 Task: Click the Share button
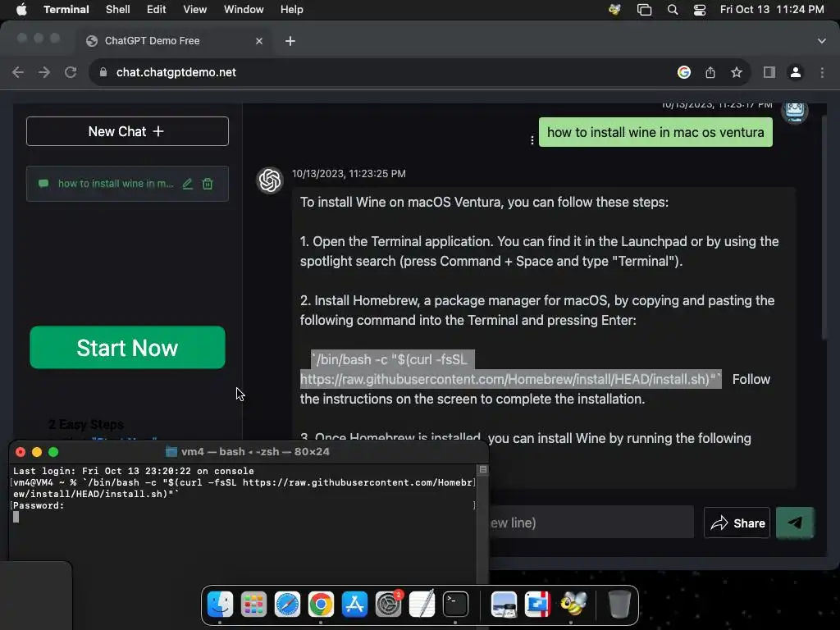(x=737, y=523)
